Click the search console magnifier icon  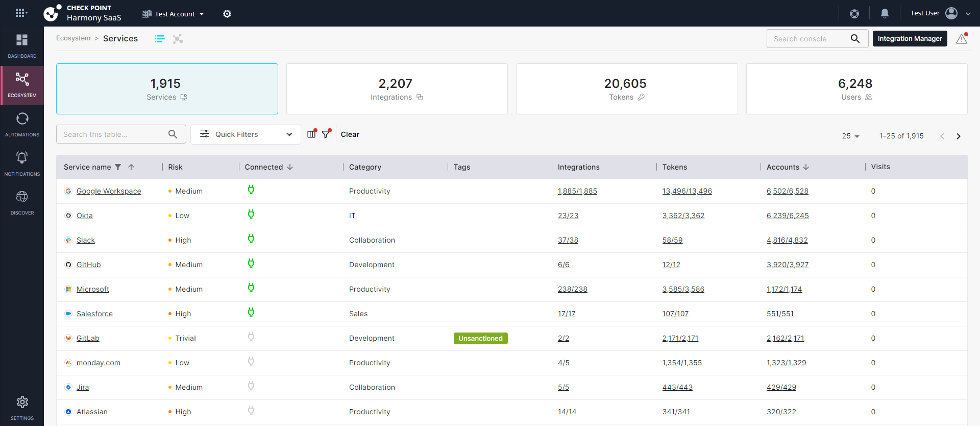855,39
